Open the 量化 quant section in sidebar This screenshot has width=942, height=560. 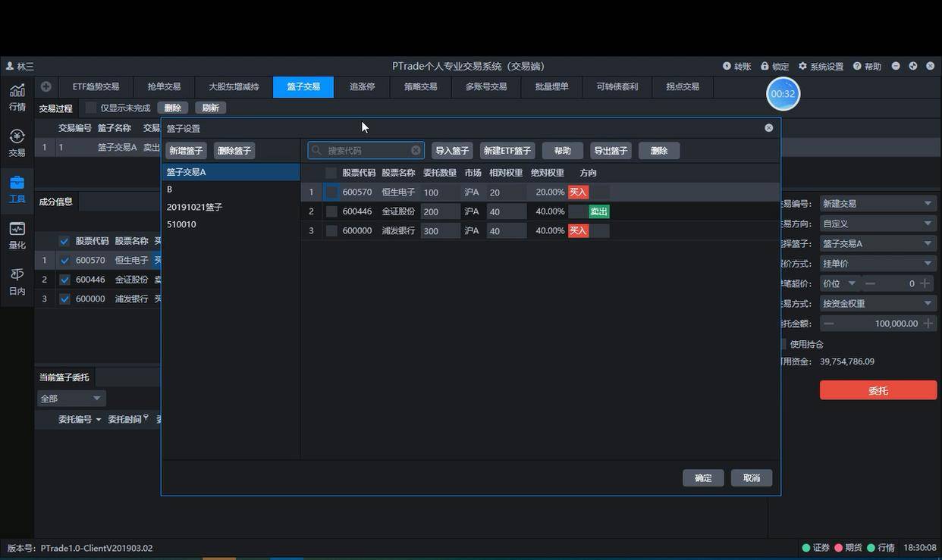tap(17, 235)
